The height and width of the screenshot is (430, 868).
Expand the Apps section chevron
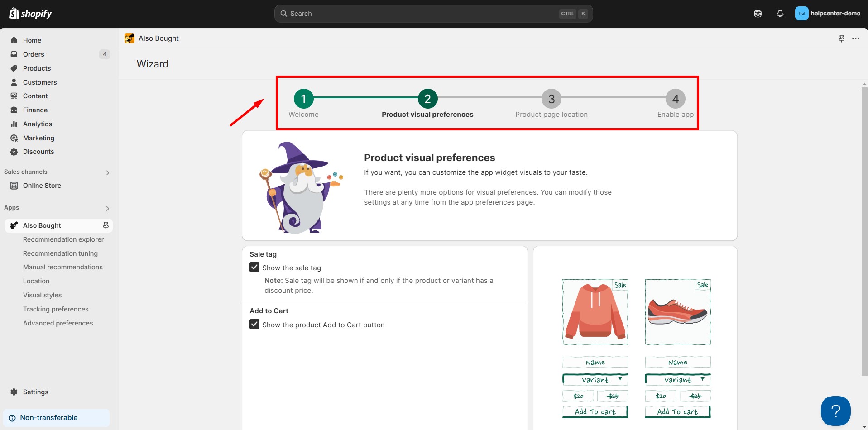pos(107,208)
